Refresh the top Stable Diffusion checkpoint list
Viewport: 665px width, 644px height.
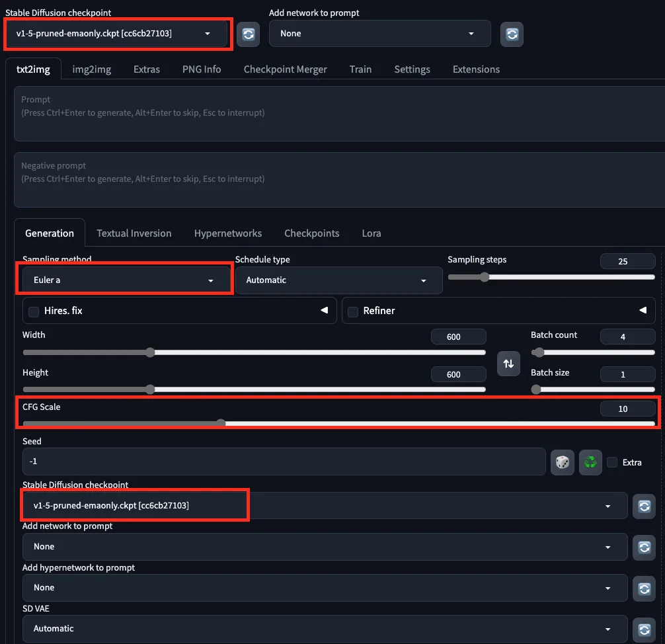click(x=248, y=34)
